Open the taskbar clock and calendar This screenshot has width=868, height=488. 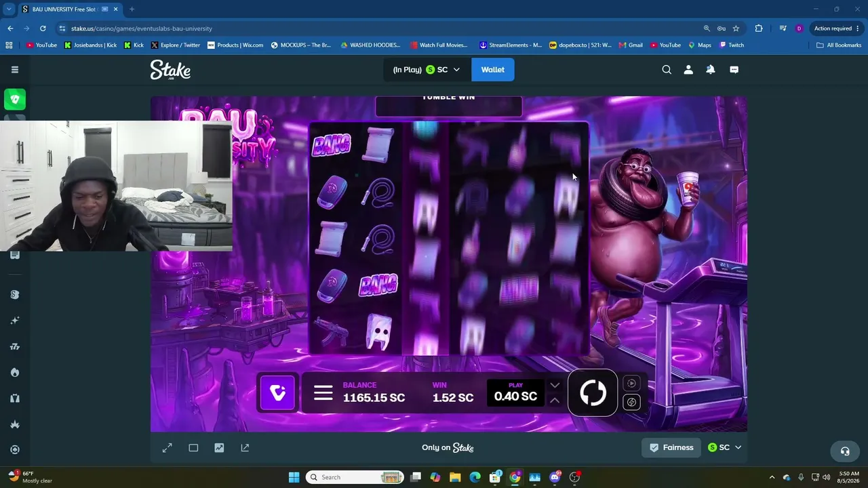click(849, 477)
